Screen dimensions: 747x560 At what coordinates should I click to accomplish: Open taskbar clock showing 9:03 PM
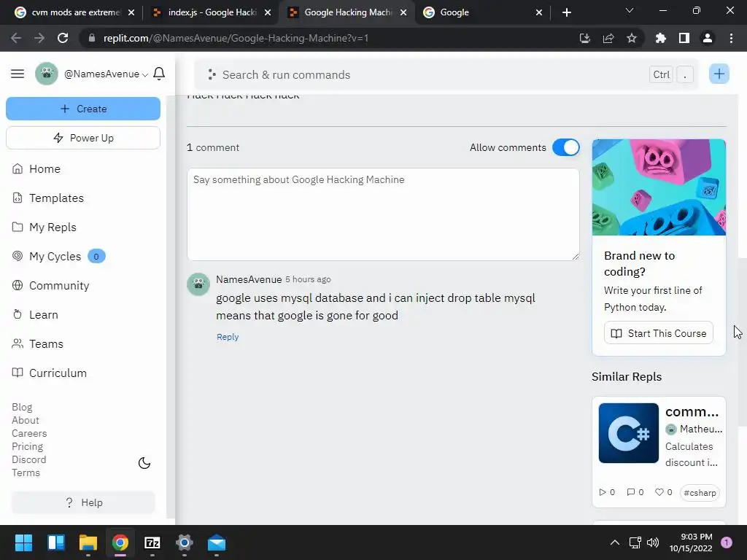click(x=691, y=542)
